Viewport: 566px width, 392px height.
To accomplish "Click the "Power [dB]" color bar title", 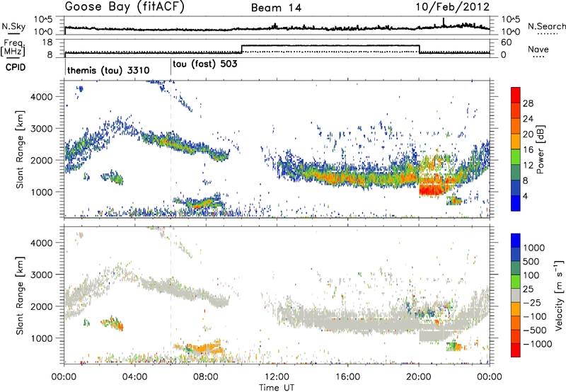I will 541,149.
